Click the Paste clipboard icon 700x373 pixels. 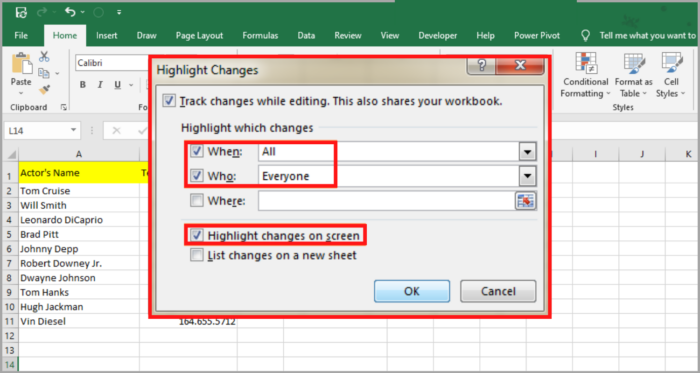(21, 64)
